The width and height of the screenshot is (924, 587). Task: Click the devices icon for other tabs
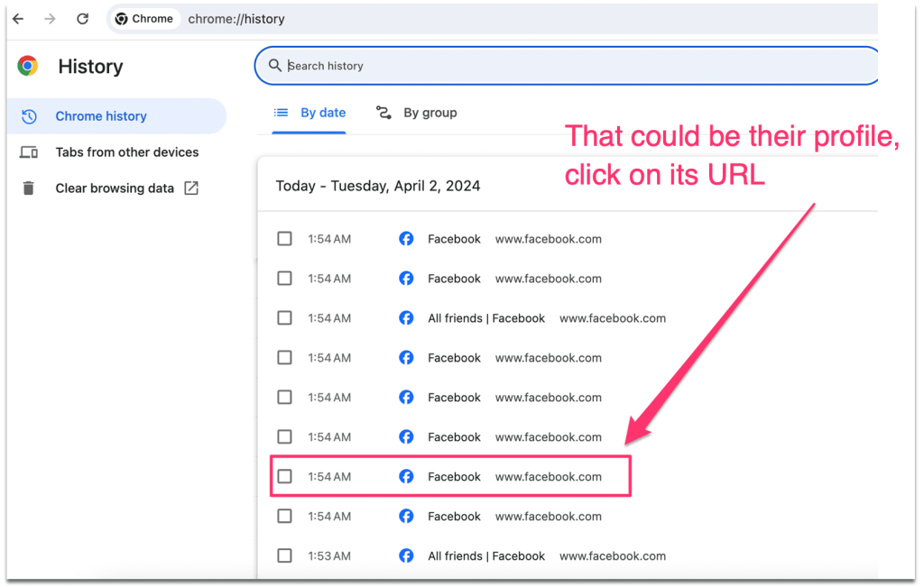(29, 152)
